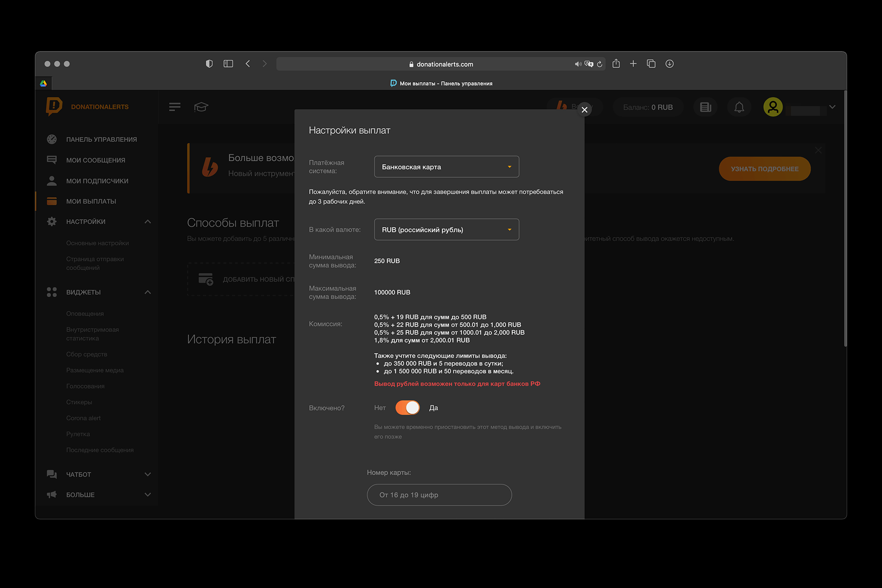Toggle the hamburger menu icon
This screenshot has height=588, width=882.
[175, 107]
